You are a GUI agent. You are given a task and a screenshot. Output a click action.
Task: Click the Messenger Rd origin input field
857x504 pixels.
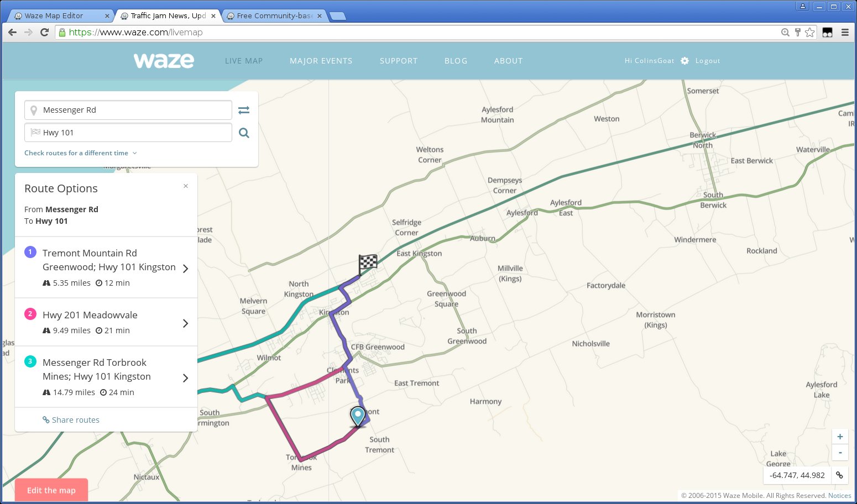[133, 110]
